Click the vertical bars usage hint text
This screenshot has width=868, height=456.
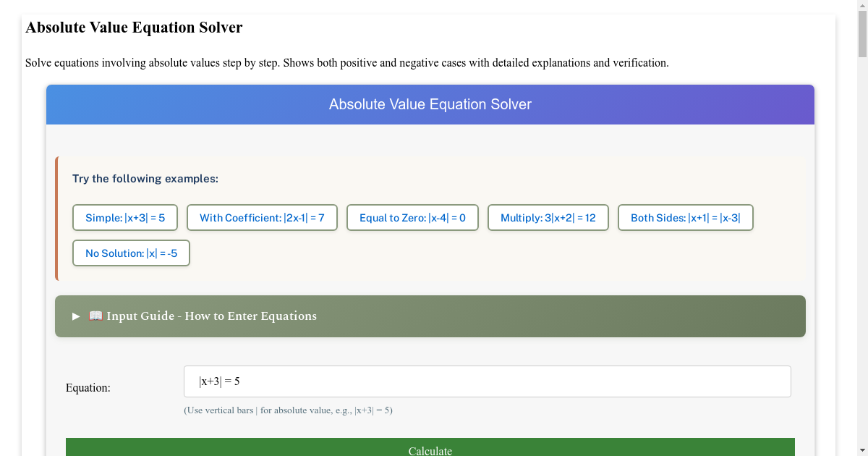(x=289, y=410)
